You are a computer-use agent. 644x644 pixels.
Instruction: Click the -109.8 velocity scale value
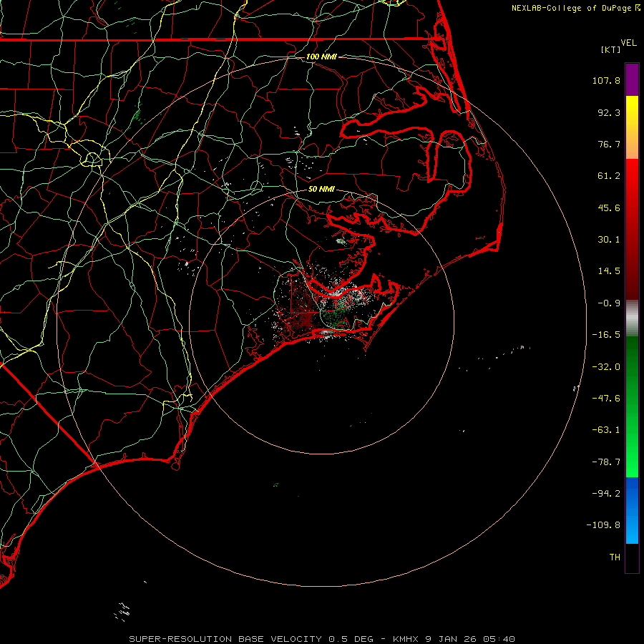(x=604, y=525)
